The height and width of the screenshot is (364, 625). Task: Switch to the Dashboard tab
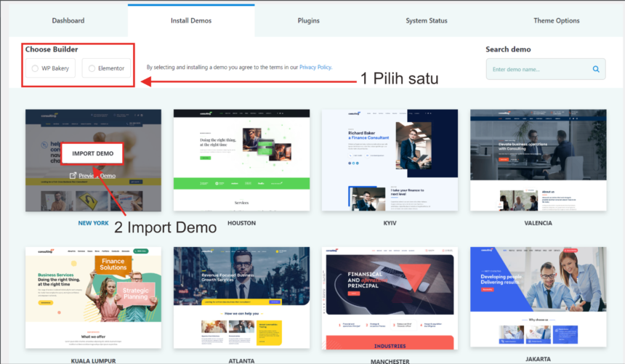coord(68,21)
